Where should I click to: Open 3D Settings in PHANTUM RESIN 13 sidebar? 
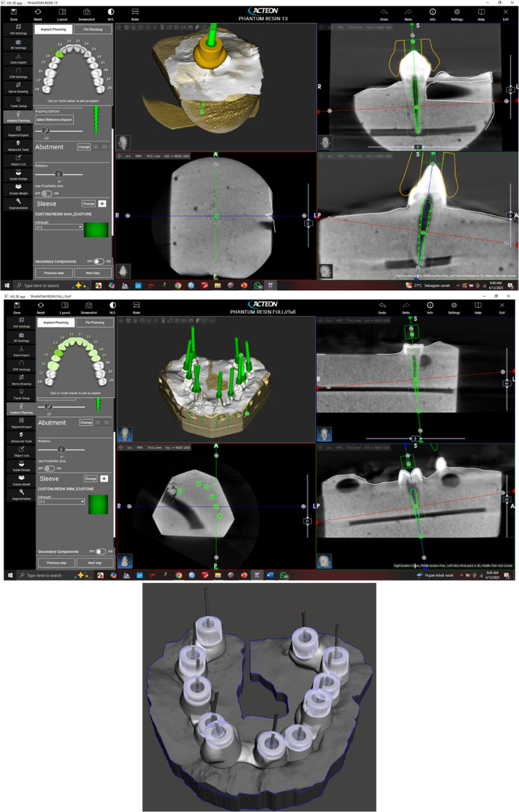18,44
